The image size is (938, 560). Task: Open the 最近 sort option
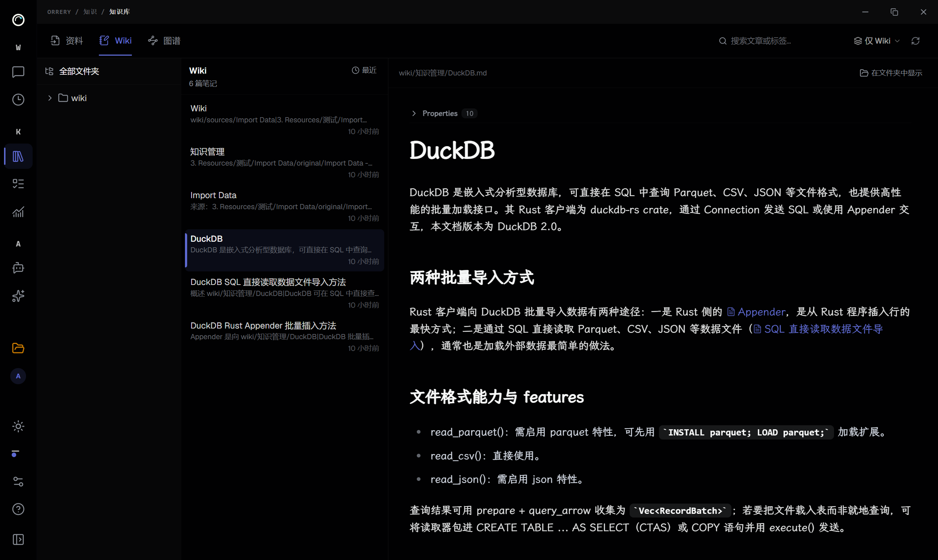364,70
